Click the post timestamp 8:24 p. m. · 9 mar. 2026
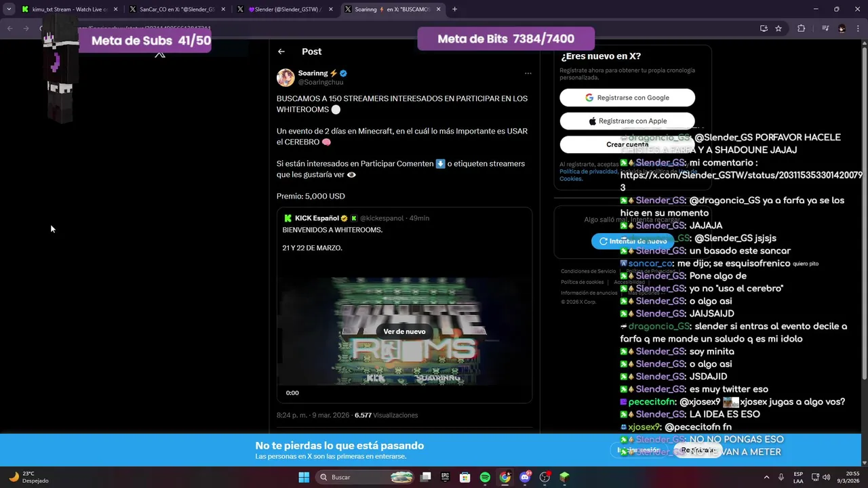Screen dimensions: 868x488 tap(313, 415)
